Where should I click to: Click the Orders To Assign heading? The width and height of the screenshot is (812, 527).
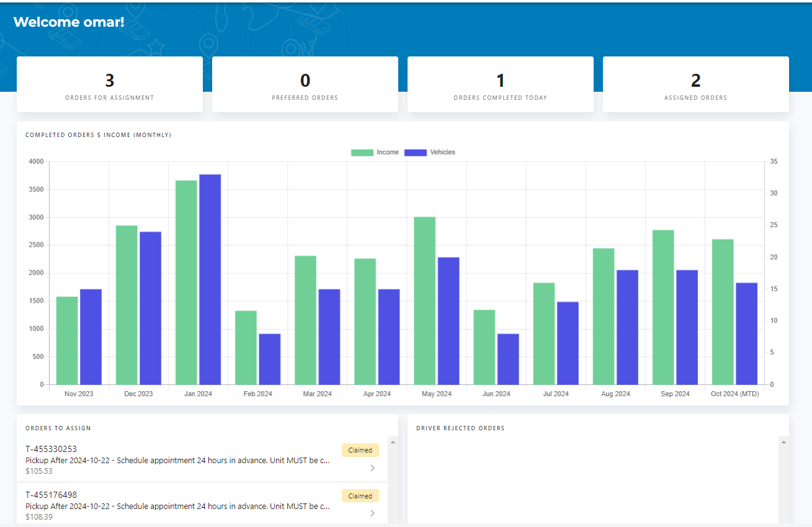58,428
